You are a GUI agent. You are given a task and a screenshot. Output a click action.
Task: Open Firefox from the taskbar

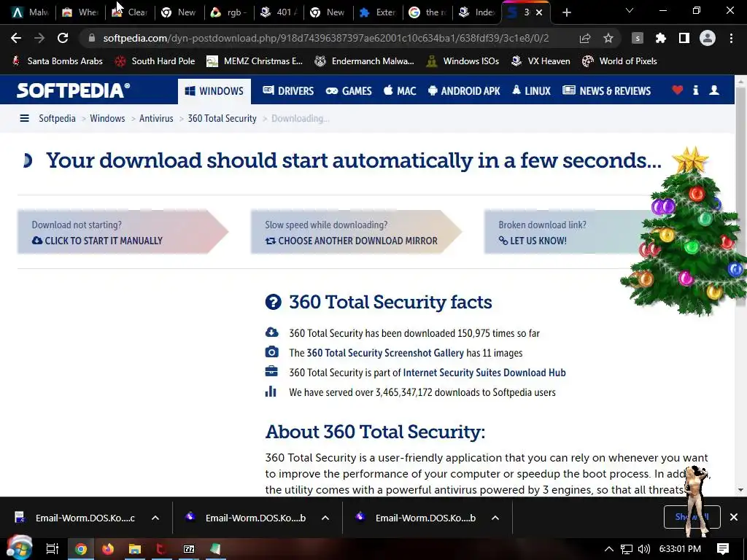108,549
